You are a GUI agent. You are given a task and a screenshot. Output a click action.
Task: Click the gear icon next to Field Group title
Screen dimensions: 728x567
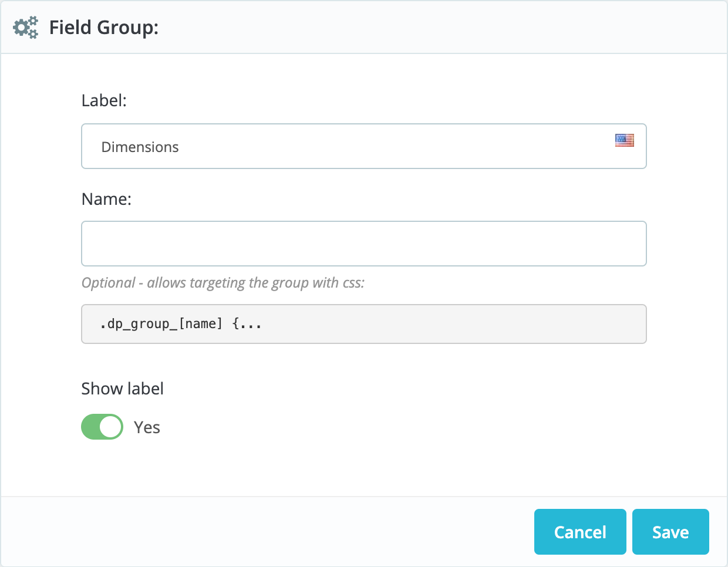[x=25, y=27]
